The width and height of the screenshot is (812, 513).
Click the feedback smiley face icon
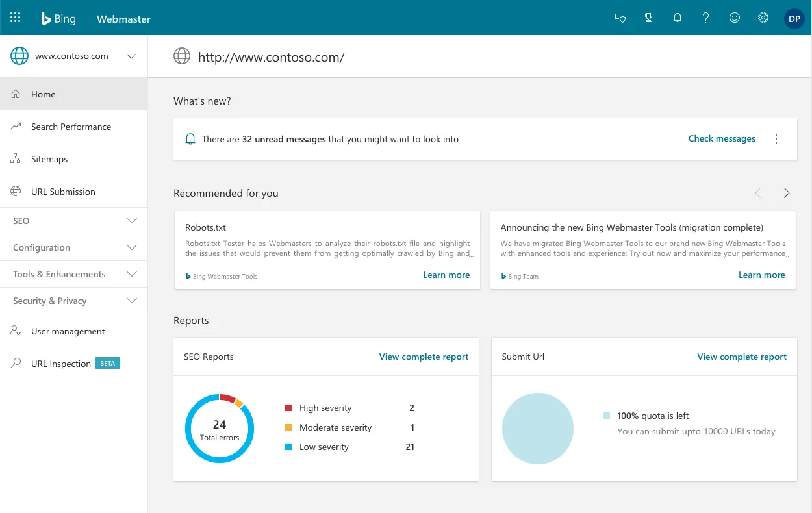pos(735,18)
